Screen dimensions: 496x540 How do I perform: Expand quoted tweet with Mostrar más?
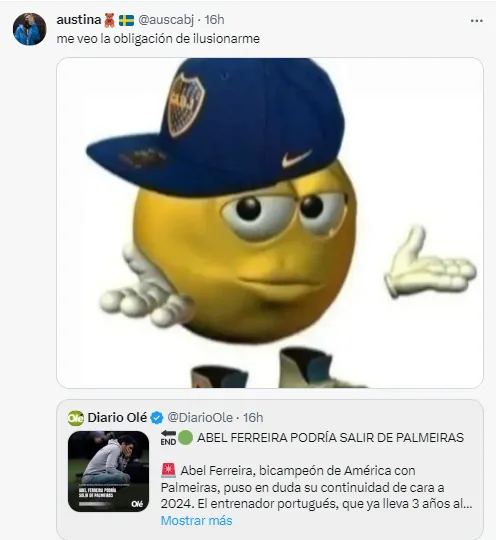coord(196,520)
